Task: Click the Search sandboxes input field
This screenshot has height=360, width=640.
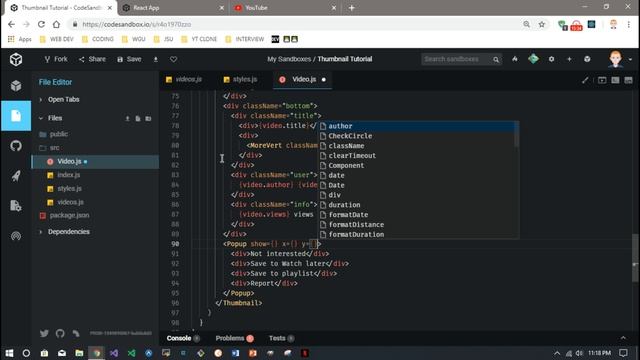Action: coord(456,60)
